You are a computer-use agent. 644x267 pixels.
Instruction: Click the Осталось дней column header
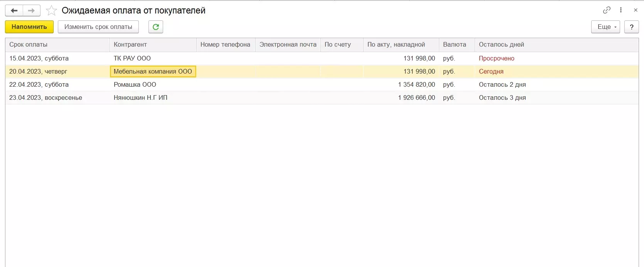[x=501, y=45]
